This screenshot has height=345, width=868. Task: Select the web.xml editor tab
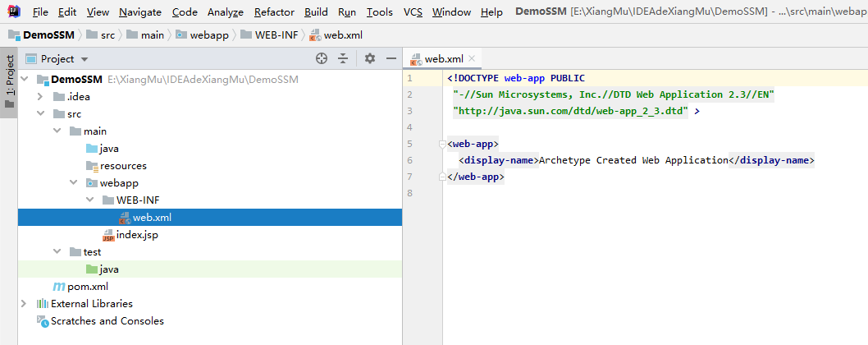(443, 59)
